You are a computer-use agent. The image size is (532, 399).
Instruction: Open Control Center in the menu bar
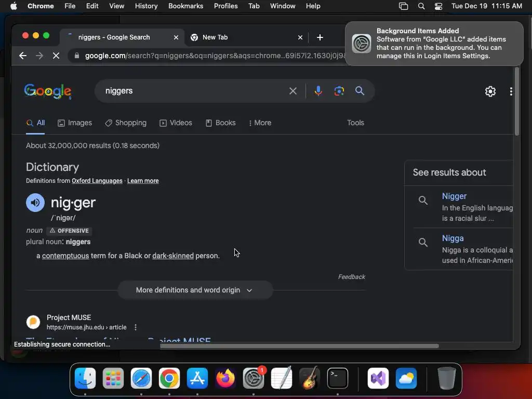pos(438,6)
